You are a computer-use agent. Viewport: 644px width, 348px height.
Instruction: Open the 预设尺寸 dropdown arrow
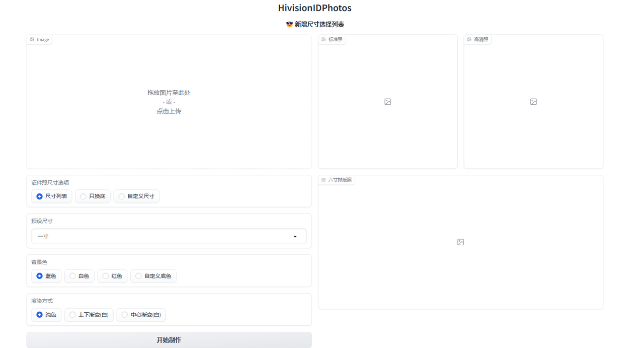click(x=295, y=237)
